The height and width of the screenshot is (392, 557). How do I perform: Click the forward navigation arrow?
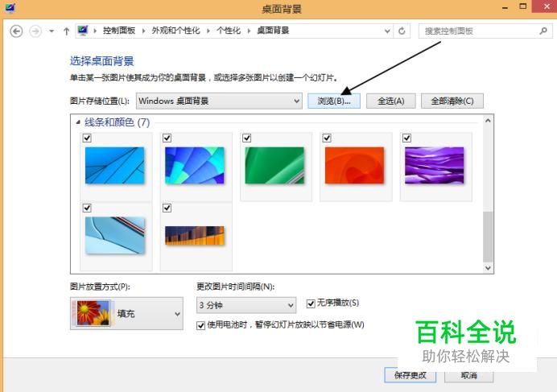35,31
